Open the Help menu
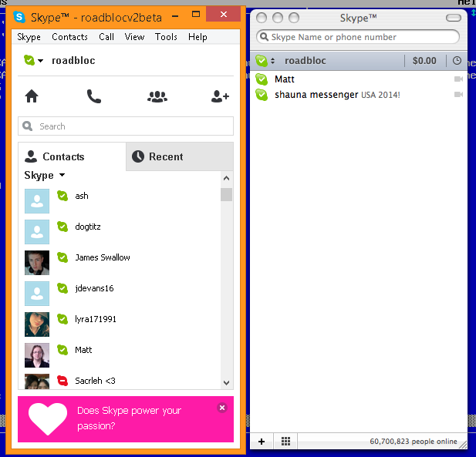The height and width of the screenshot is (457, 476). pyautogui.click(x=197, y=37)
